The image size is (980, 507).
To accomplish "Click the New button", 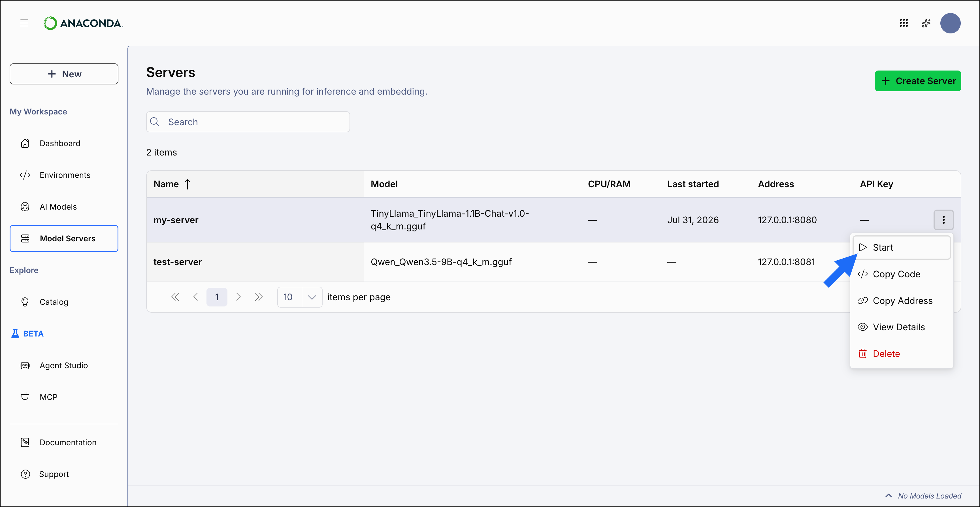I will pos(64,74).
